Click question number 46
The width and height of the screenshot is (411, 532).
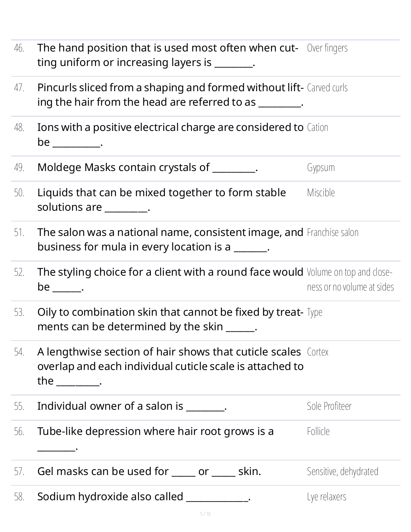coord(19,48)
